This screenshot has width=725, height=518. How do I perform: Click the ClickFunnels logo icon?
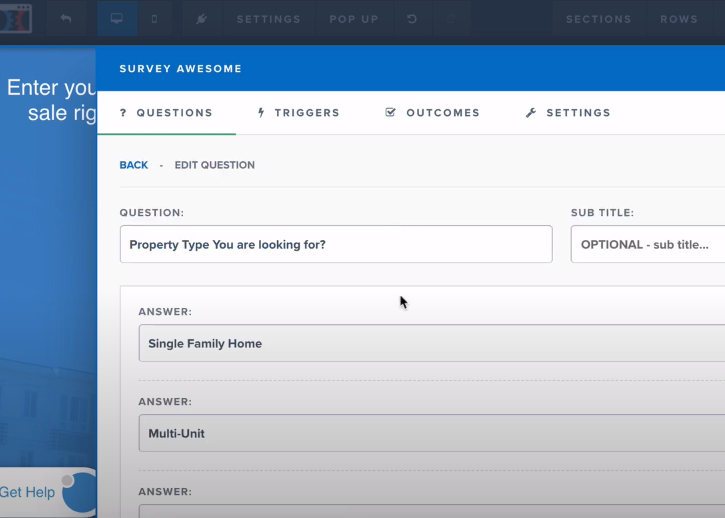[15, 19]
